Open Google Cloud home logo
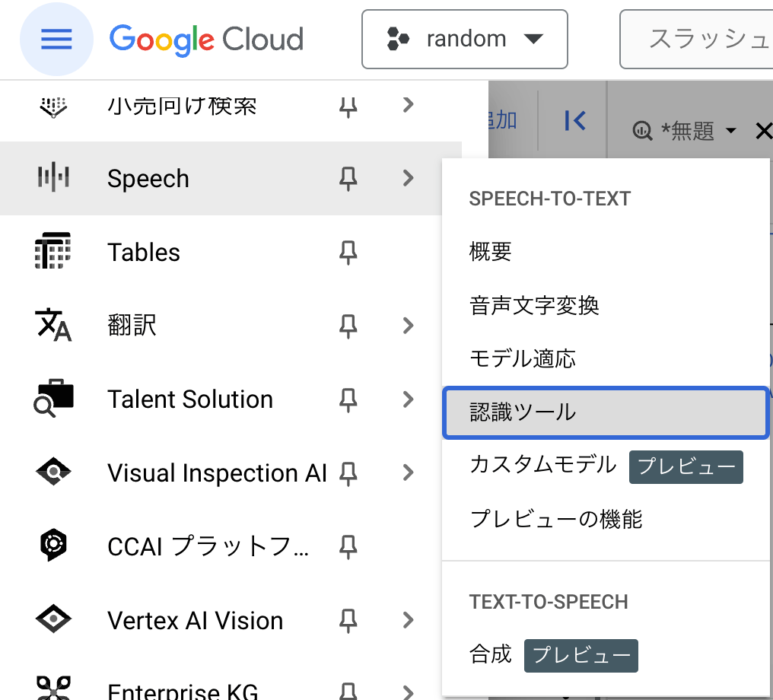 206,40
